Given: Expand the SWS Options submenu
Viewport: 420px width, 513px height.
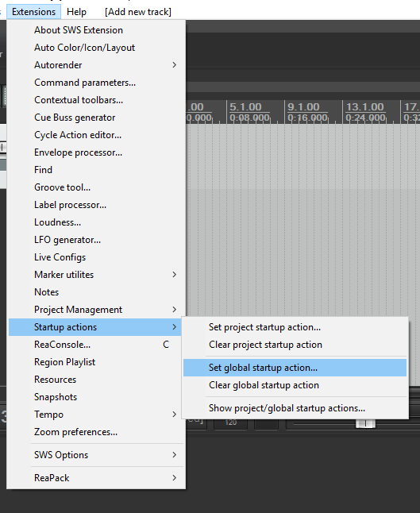Looking at the screenshot, I should pyautogui.click(x=96, y=455).
